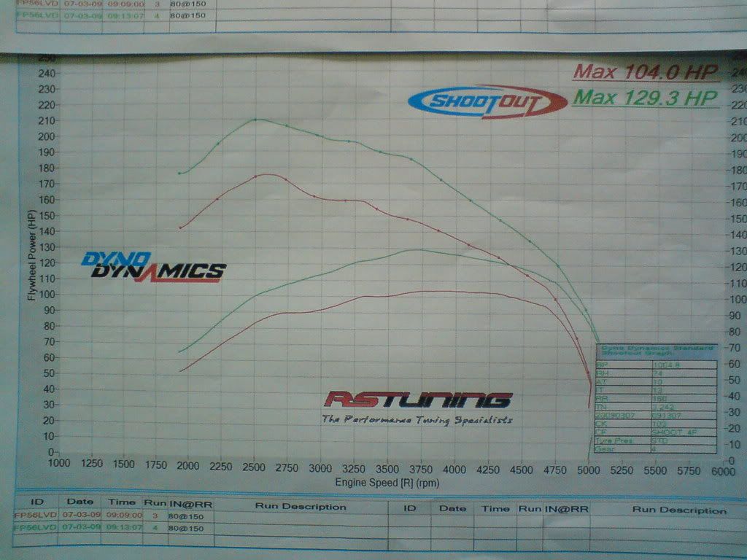Click the 1750 rpm tick label

tap(156, 464)
